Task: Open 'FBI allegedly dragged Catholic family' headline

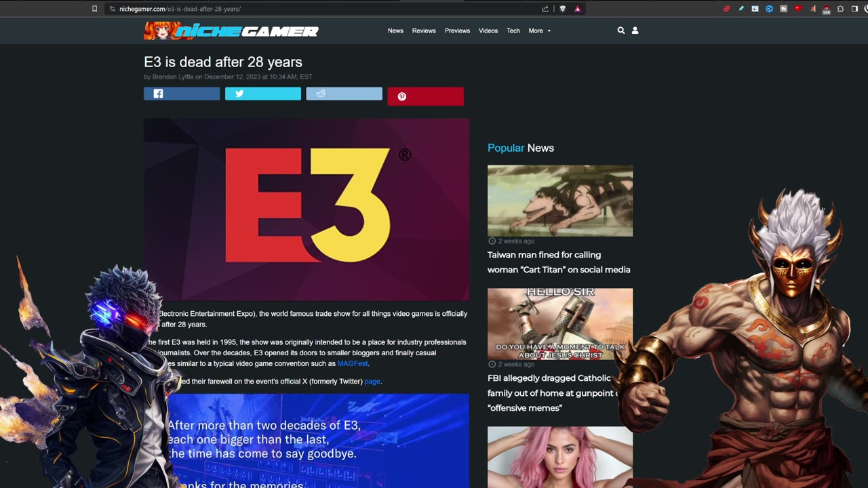Action: click(552, 393)
